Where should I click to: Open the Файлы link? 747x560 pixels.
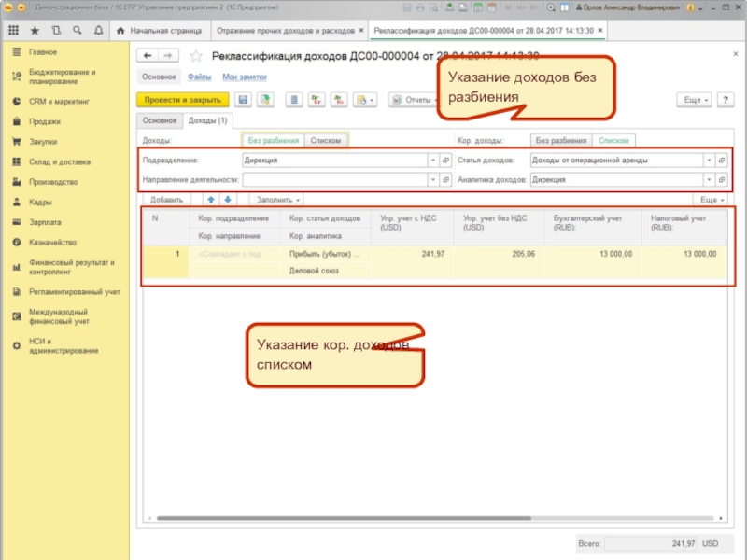click(199, 77)
